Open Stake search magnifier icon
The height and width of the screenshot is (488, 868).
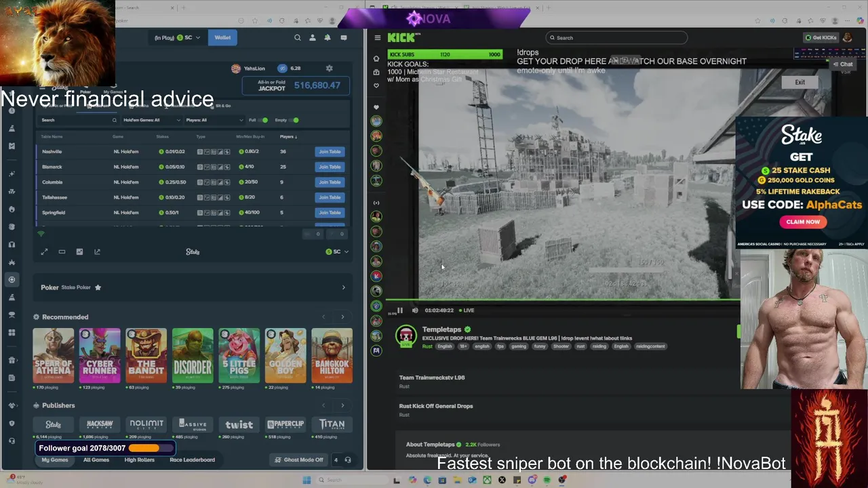coord(297,38)
